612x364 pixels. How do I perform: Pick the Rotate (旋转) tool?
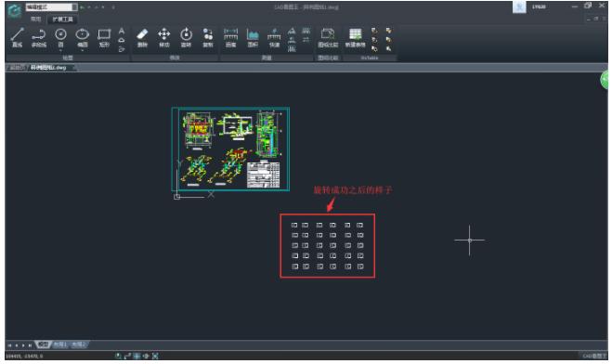pyautogui.click(x=186, y=37)
